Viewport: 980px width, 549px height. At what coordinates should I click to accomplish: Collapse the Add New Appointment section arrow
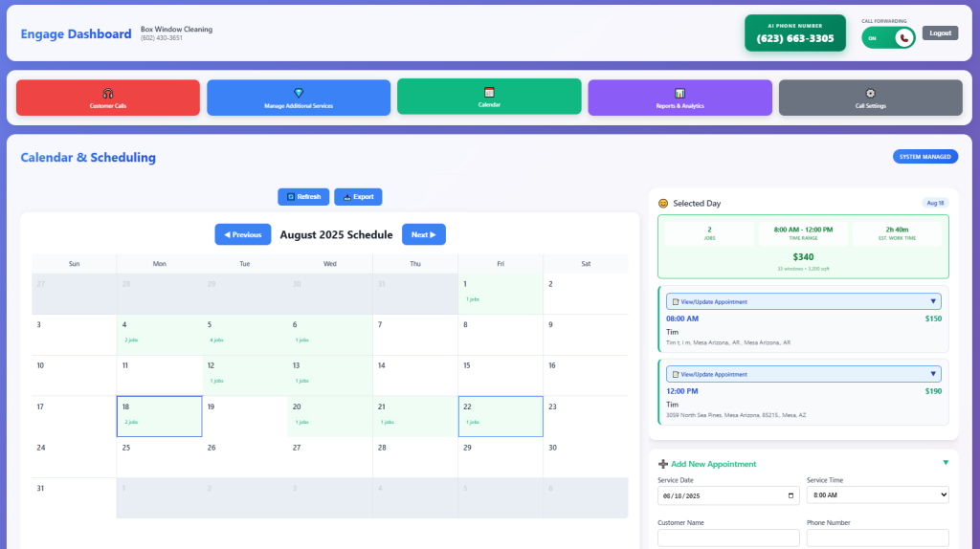pyautogui.click(x=946, y=463)
